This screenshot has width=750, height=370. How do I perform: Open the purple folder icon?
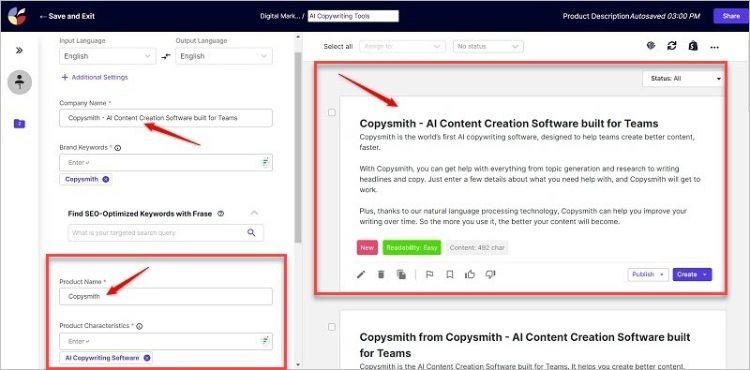click(x=19, y=124)
